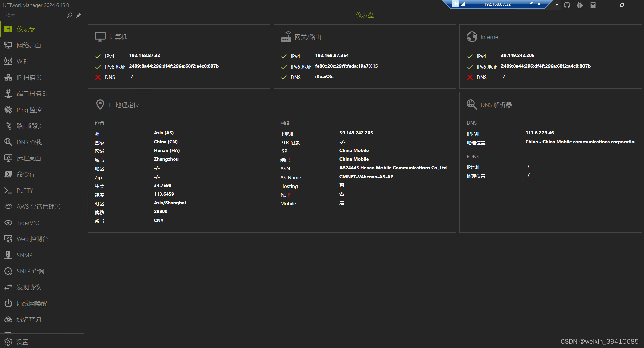Switch to the 仪表盘 dashboard view

click(x=25, y=29)
